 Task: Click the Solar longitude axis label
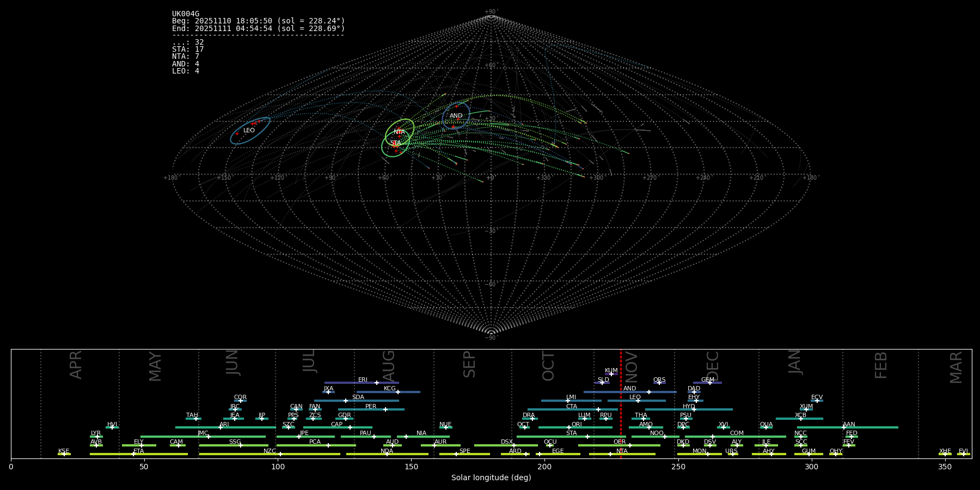(491, 478)
